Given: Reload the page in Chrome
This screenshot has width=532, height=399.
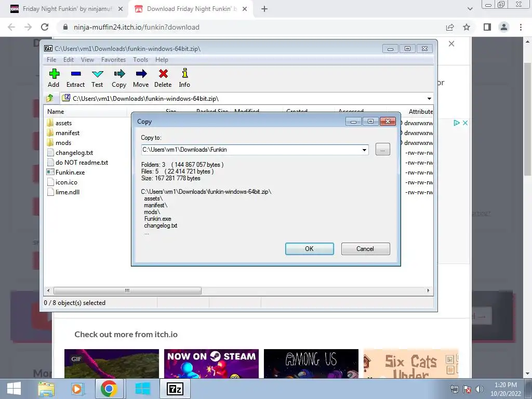Looking at the screenshot, I should 45,27.
